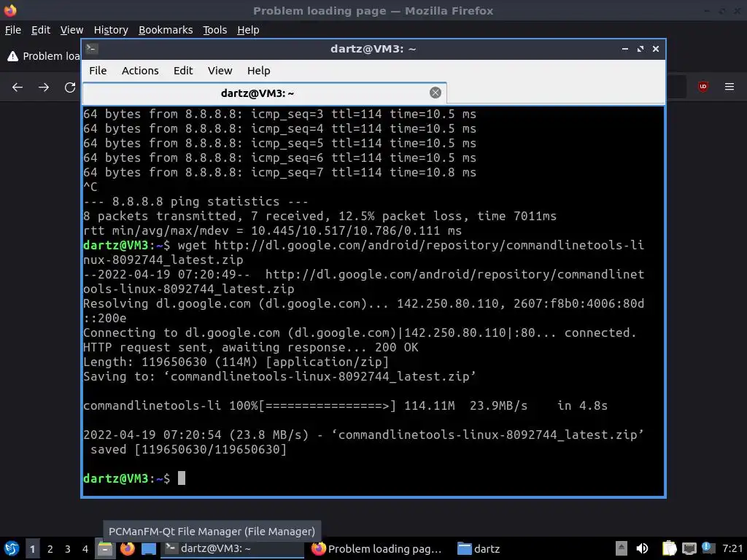
Task: Launch PCManFM-Qt file manager from the panel
Action: point(105,548)
